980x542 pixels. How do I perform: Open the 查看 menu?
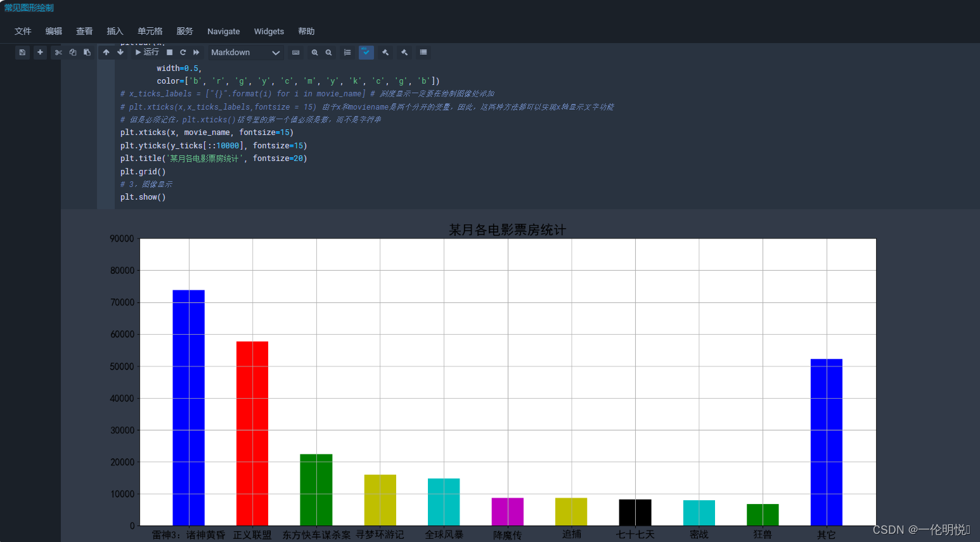pyautogui.click(x=84, y=31)
